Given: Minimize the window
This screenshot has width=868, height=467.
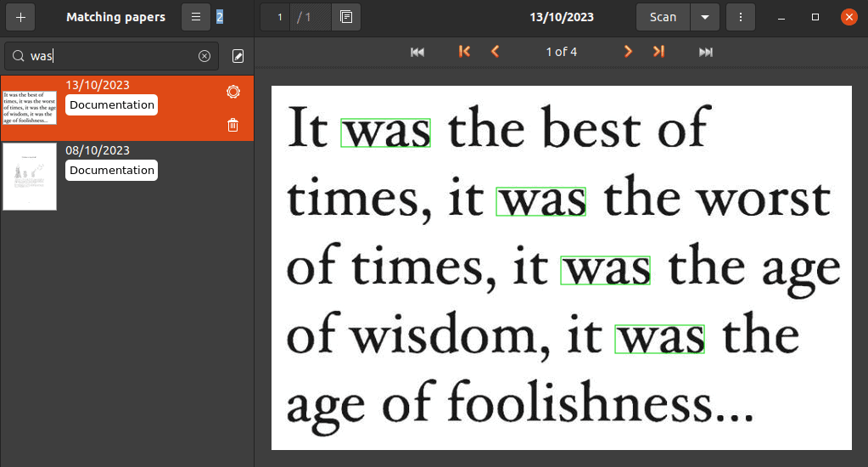Looking at the screenshot, I should click(x=781, y=17).
